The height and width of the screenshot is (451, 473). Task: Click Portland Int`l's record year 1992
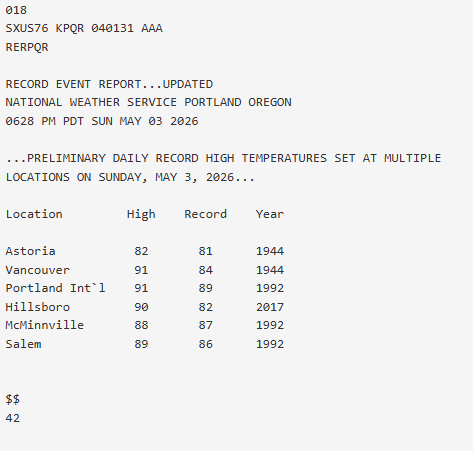click(x=270, y=288)
